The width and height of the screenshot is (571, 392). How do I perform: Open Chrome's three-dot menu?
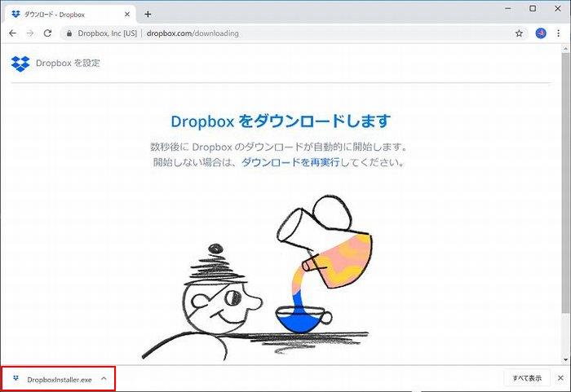point(558,33)
